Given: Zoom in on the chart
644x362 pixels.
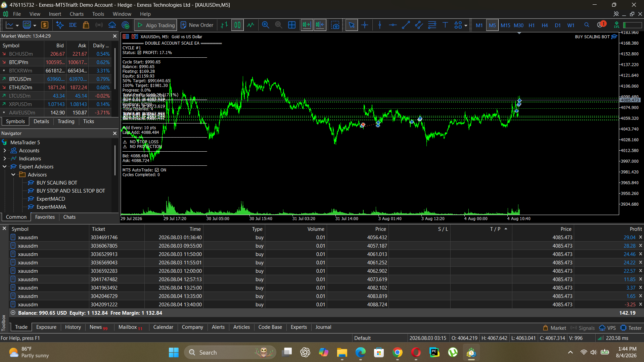Looking at the screenshot, I should (x=266, y=25).
